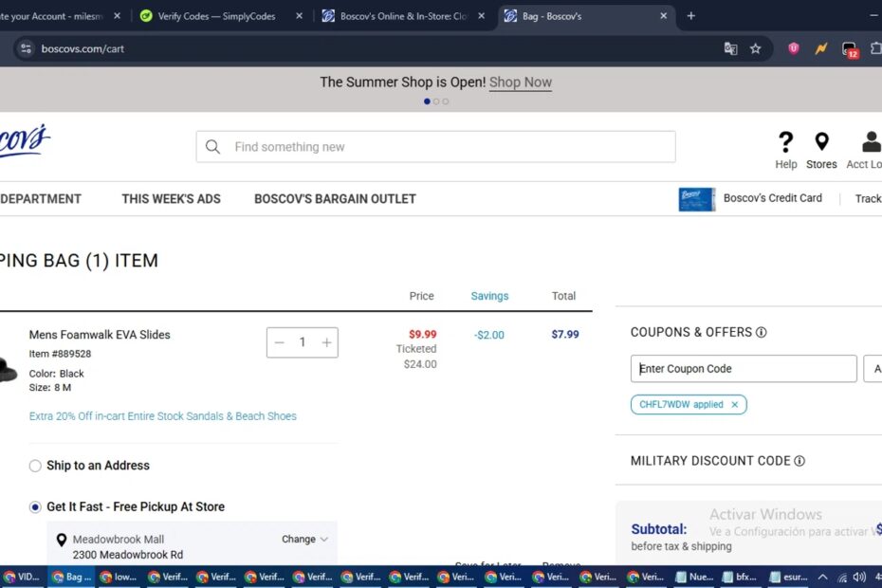Open the Acct Login person icon

coord(872,142)
